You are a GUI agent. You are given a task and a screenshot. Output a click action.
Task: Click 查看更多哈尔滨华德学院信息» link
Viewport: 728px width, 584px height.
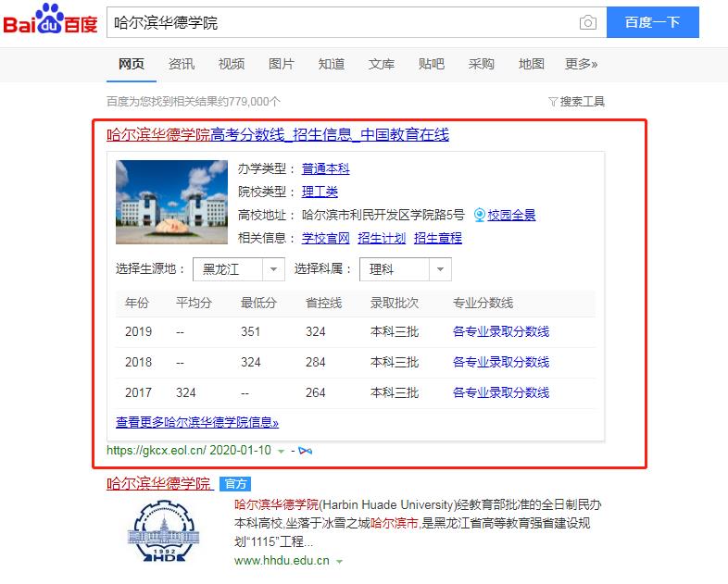pyautogui.click(x=197, y=423)
